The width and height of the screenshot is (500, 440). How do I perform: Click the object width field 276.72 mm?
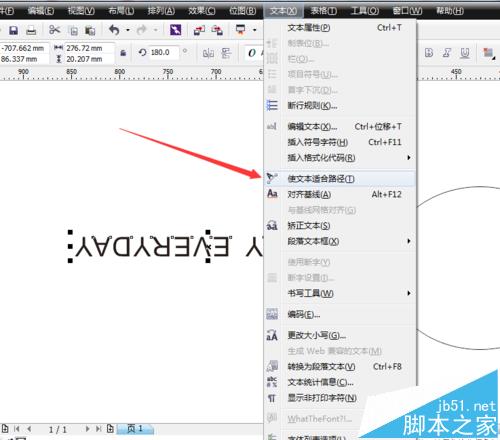89,48
